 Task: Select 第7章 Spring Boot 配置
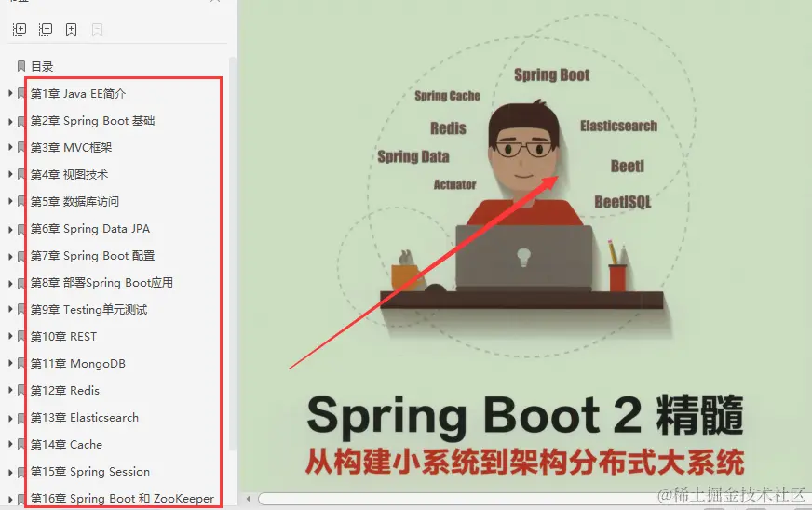(x=93, y=255)
